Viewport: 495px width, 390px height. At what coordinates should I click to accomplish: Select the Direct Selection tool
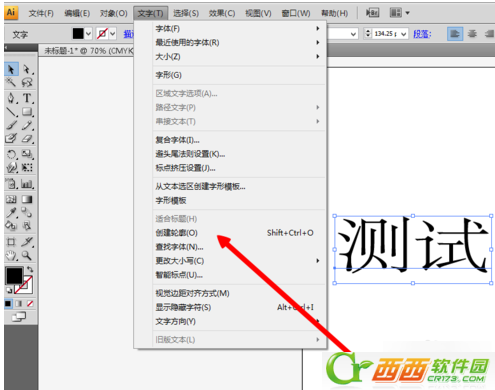[x=27, y=69]
